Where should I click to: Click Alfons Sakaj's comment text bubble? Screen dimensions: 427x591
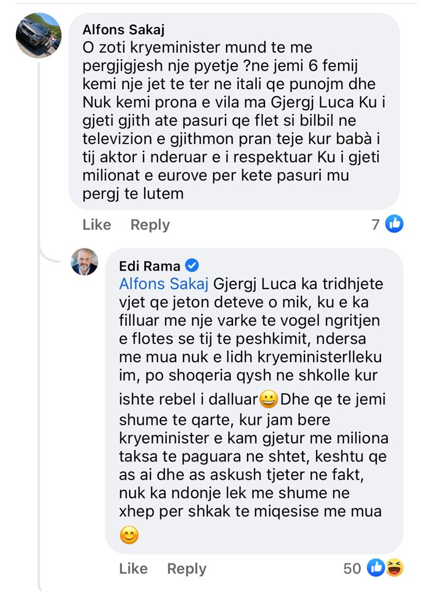tap(234, 111)
